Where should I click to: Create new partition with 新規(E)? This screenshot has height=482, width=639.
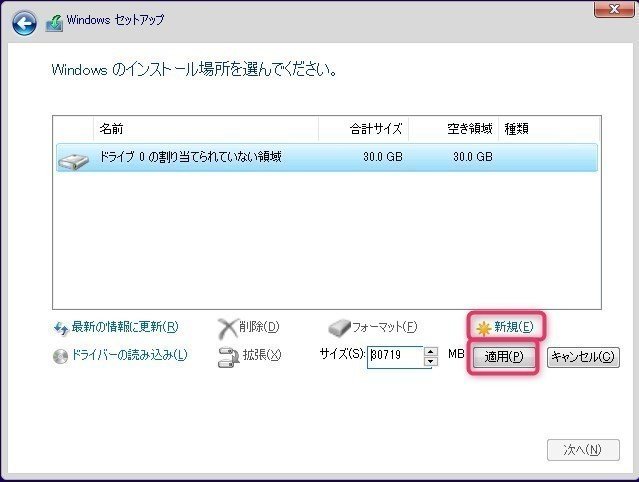point(513,327)
